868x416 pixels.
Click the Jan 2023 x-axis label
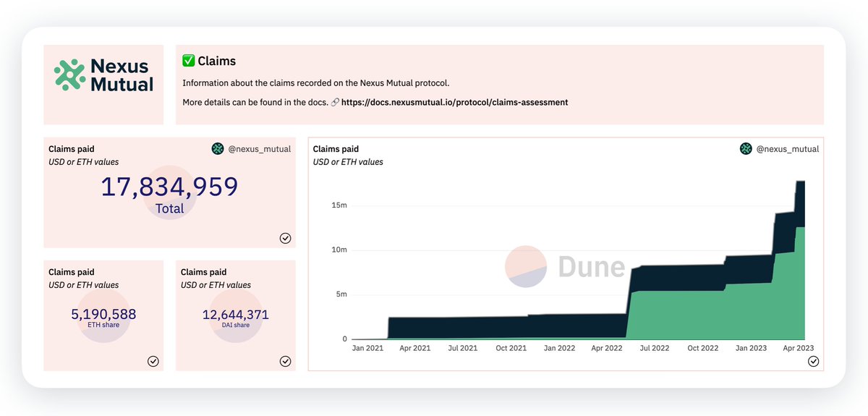(751, 348)
